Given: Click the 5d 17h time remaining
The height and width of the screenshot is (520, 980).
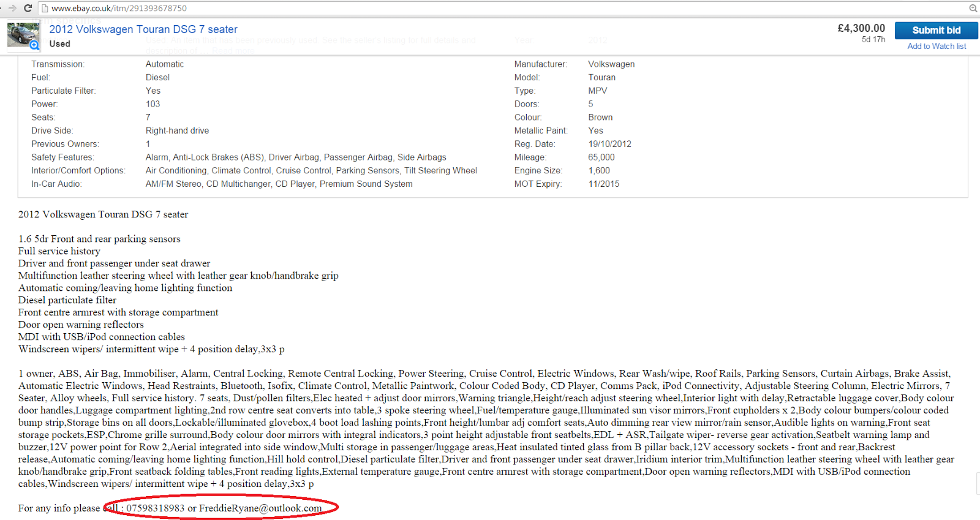Looking at the screenshot, I should click(x=873, y=39).
